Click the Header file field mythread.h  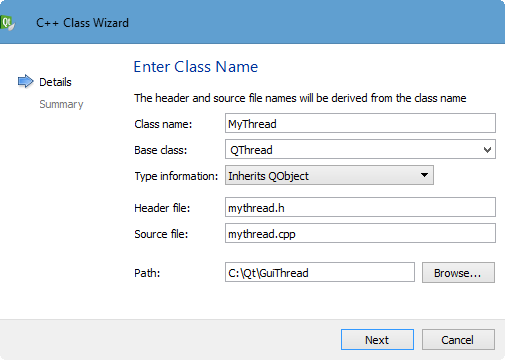(x=360, y=207)
